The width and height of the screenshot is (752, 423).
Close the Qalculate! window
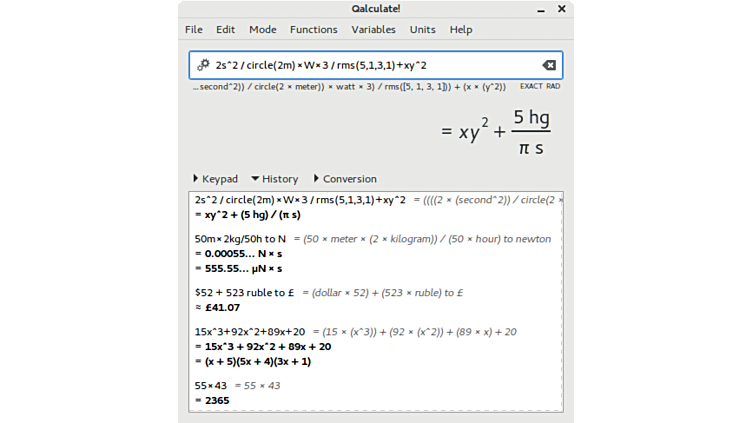(x=561, y=8)
